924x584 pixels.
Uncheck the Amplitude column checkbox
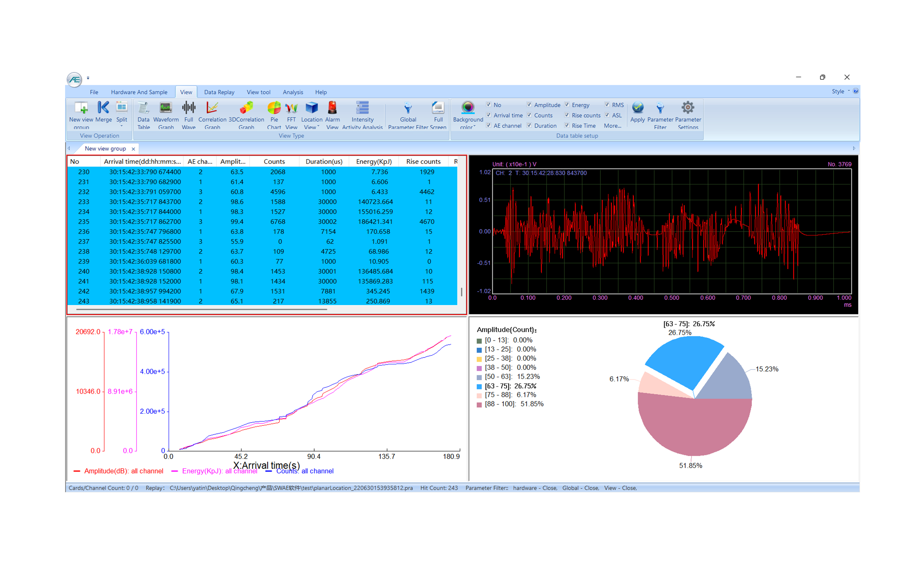tap(529, 104)
